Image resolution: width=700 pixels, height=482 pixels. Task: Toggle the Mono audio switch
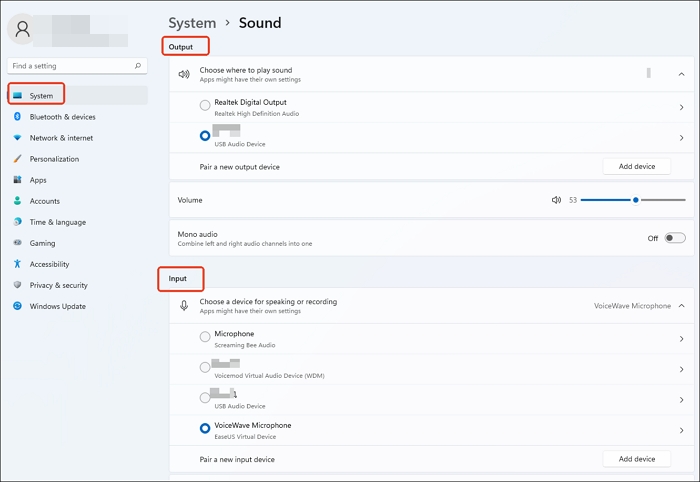pyautogui.click(x=675, y=238)
